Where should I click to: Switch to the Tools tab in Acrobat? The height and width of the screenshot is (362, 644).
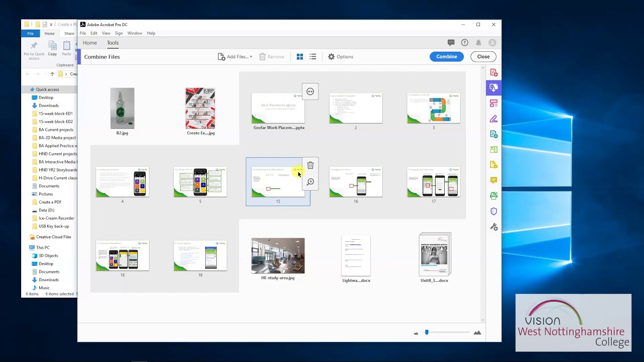113,43
